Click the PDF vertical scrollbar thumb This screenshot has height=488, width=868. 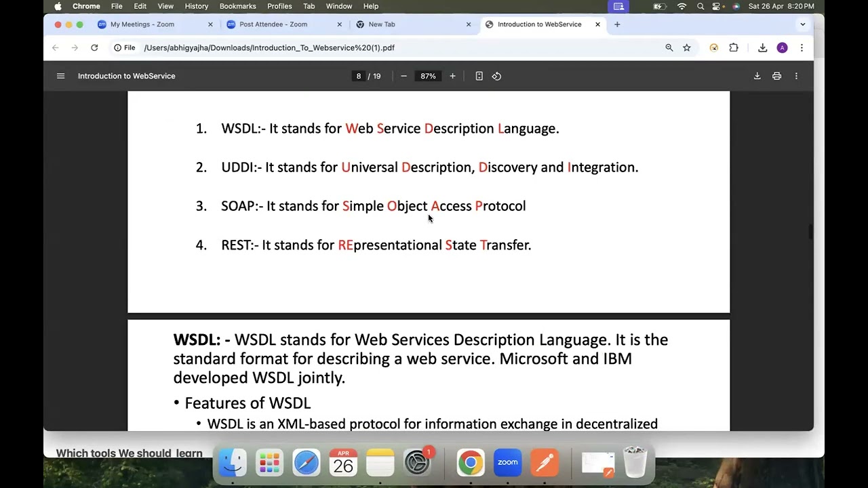point(810,231)
